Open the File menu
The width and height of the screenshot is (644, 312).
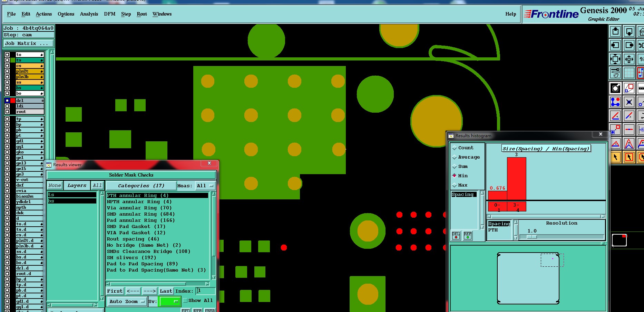pos(11,14)
